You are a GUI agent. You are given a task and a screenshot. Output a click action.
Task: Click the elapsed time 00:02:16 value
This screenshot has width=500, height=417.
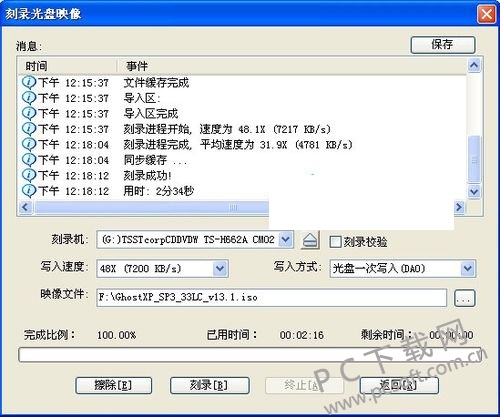(302, 335)
